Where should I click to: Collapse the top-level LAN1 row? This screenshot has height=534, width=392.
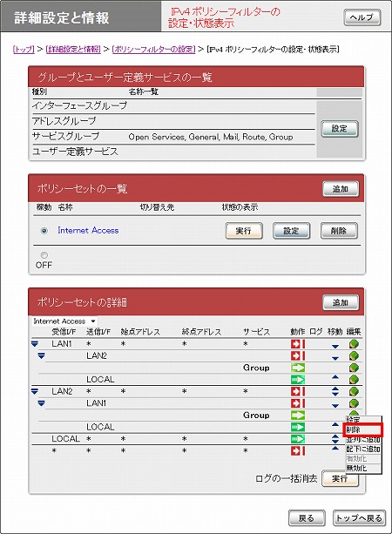coord(34,344)
